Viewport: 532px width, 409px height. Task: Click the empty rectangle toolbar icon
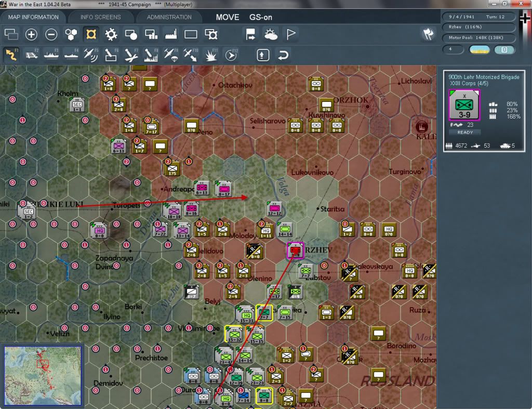coord(191,34)
